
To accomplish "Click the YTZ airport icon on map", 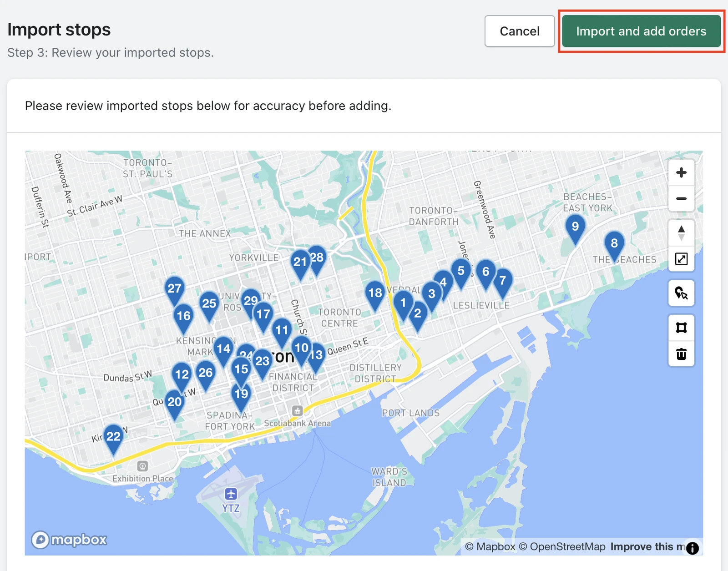I will click(x=231, y=494).
